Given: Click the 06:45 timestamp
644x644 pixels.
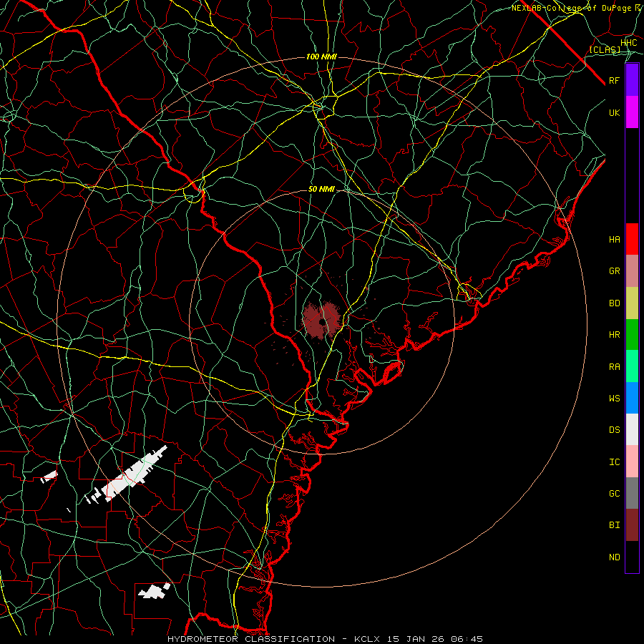Looking at the screenshot, I should [x=466, y=639].
